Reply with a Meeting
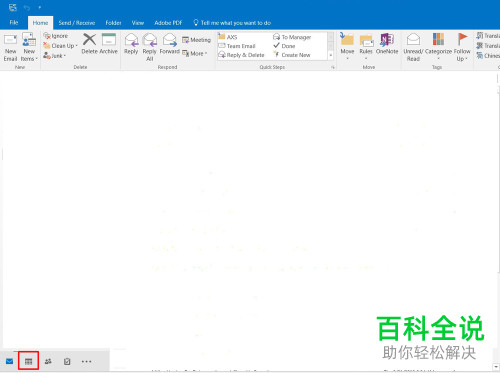 pos(196,40)
